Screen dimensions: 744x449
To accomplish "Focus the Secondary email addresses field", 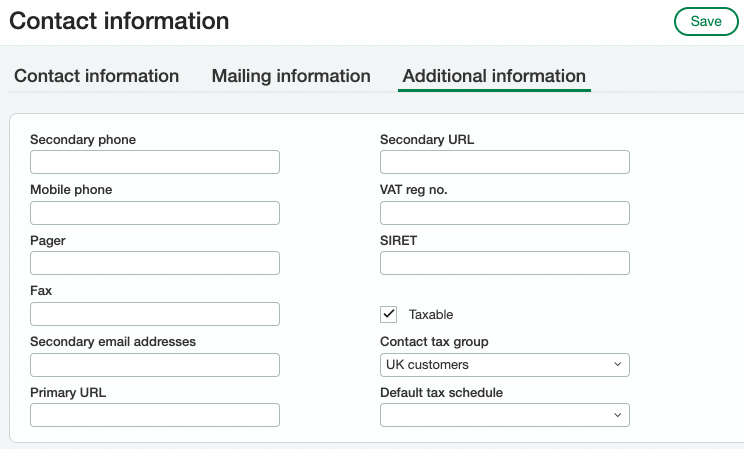I will pos(155,365).
